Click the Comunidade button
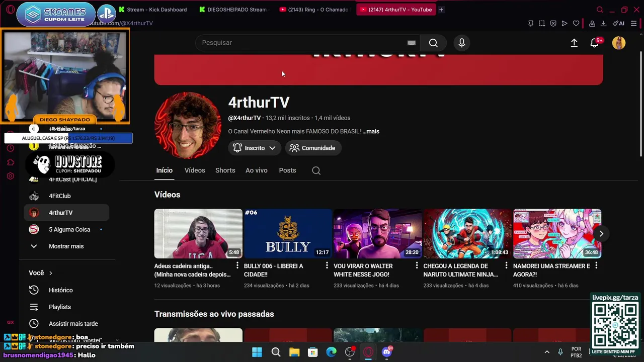 pos(313,148)
